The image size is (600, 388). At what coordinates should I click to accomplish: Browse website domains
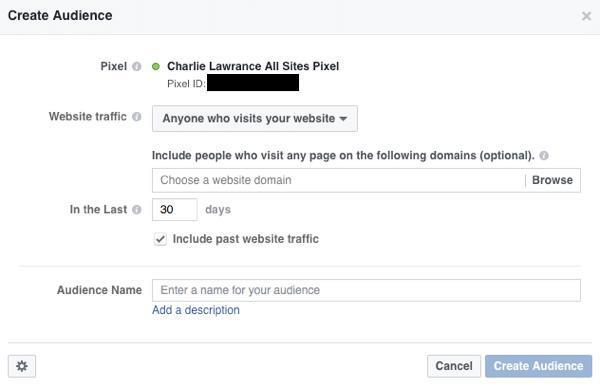coord(552,180)
